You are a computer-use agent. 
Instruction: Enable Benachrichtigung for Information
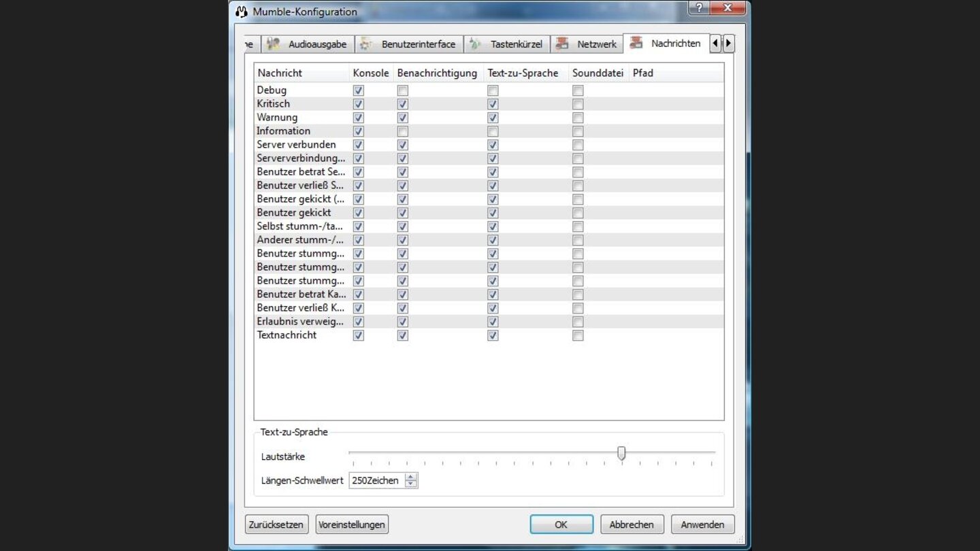pyautogui.click(x=403, y=131)
